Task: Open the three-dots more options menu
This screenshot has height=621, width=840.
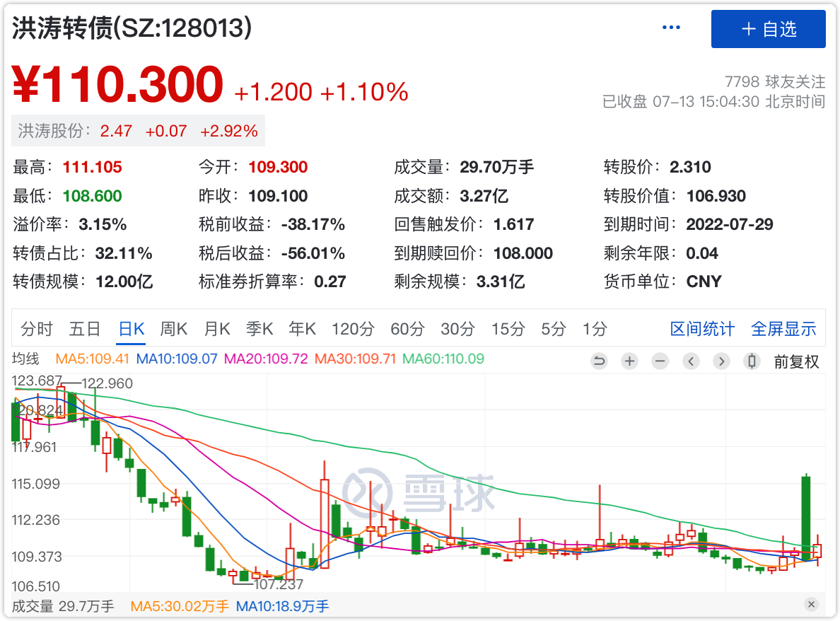Action: pyautogui.click(x=670, y=28)
